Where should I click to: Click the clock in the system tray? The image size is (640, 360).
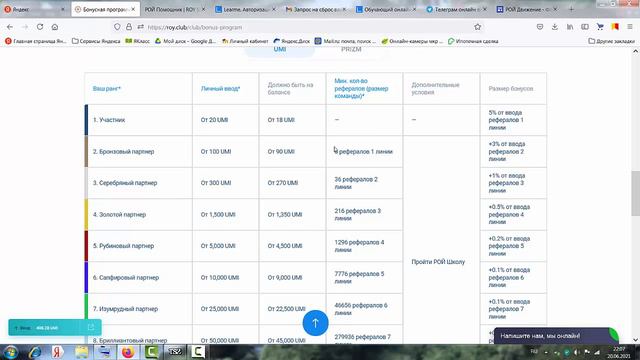tap(619, 352)
